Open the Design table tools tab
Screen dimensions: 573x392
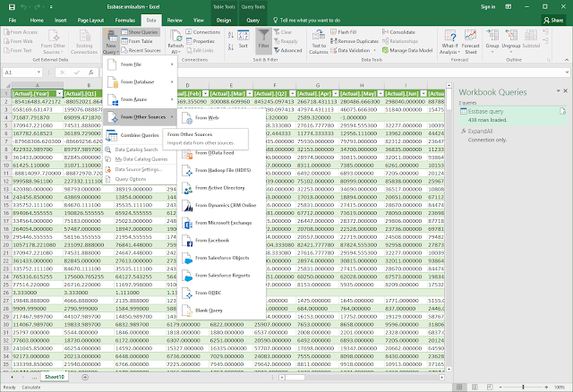pos(224,20)
